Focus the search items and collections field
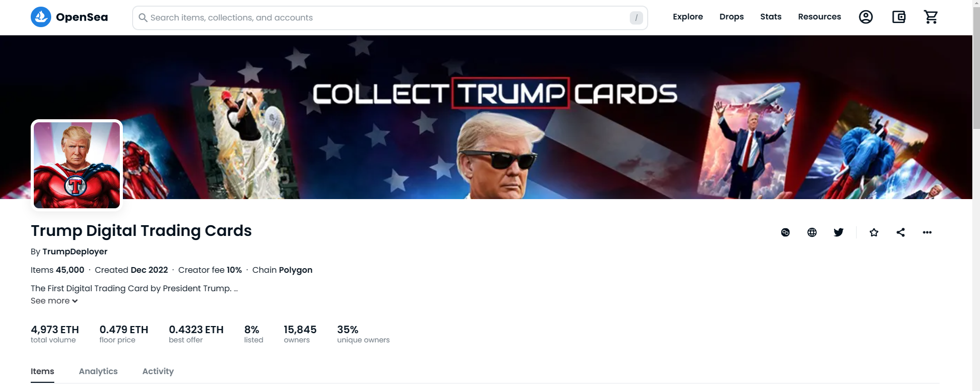Image resolution: width=980 pixels, height=391 pixels. point(390,18)
